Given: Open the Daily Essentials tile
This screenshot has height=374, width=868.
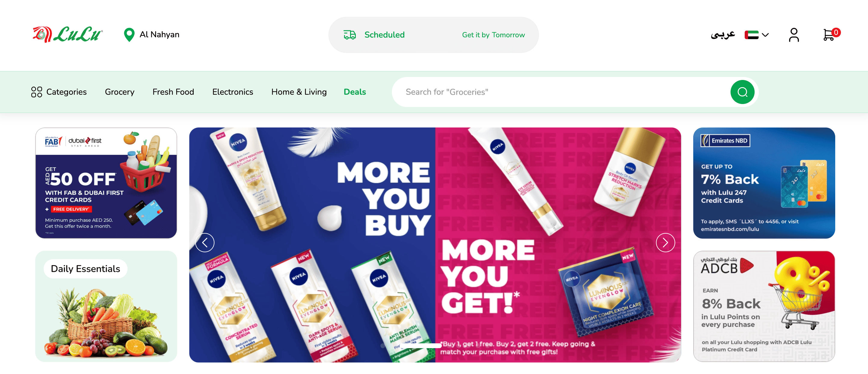Looking at the screenshot, I should coord(106,306).
